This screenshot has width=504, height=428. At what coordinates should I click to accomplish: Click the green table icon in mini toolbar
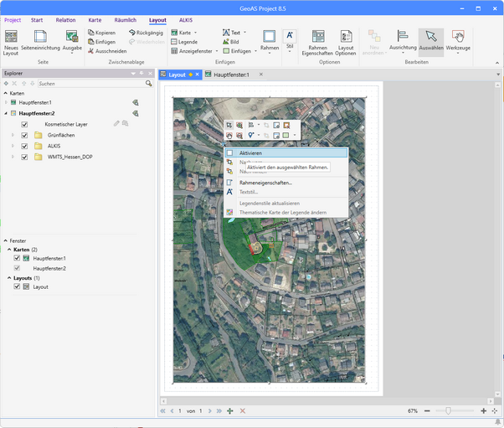[285, 136]
